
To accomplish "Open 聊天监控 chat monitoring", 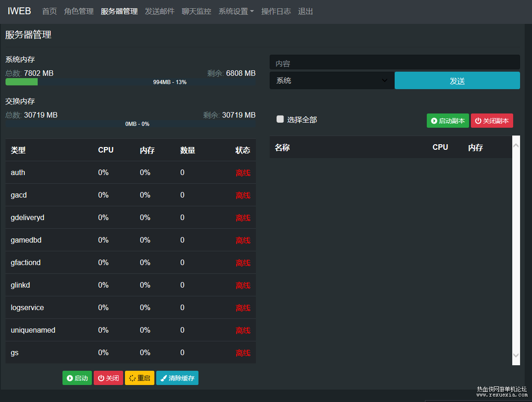I will (196, 11).
